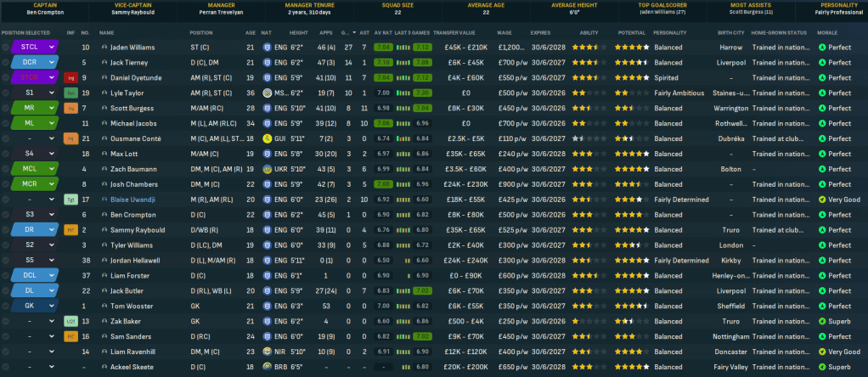Toggle selection circle for Ackeel Skeete row
This screenshot has width=868, height=377.
(x=8, y=368)
